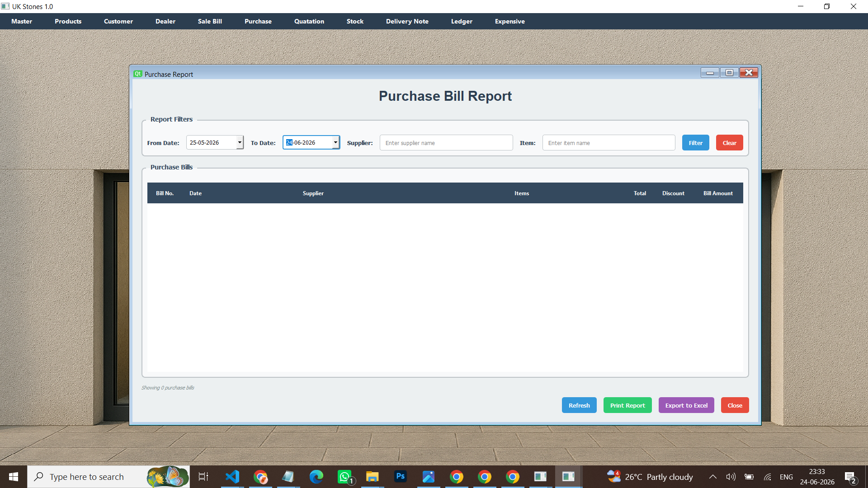The height and width of the screenshot is (488, 868).
Task: Sort by Supplier column header
Action: click(x=313, y=193)
